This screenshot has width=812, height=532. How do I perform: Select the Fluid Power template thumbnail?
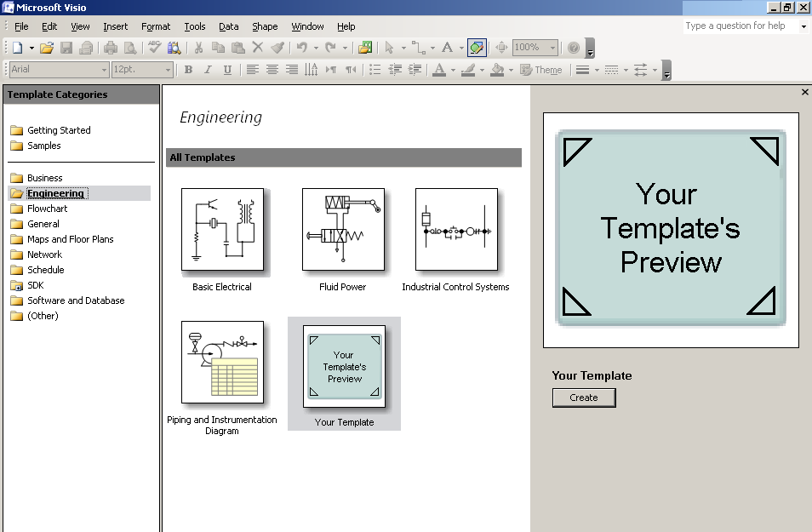[343, 230]
